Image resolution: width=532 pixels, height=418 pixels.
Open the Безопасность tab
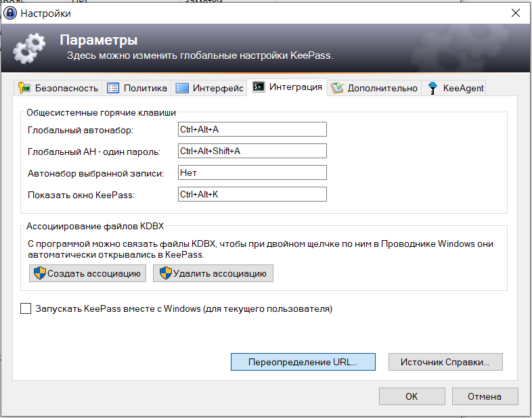[x=58, y=88]
